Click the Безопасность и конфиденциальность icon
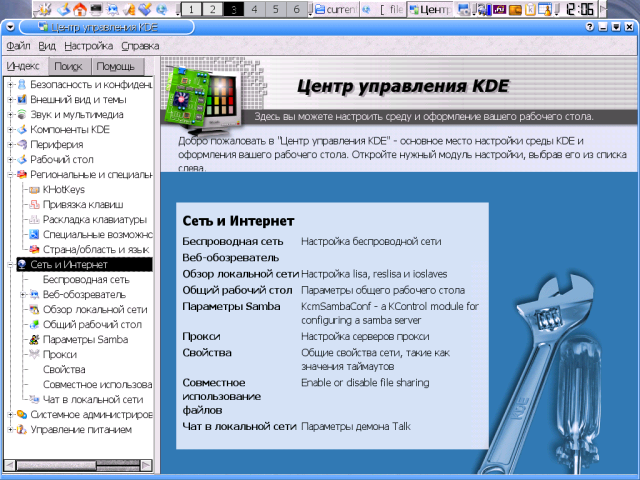Viewport: 640px width, 480px height. (22, 84)
